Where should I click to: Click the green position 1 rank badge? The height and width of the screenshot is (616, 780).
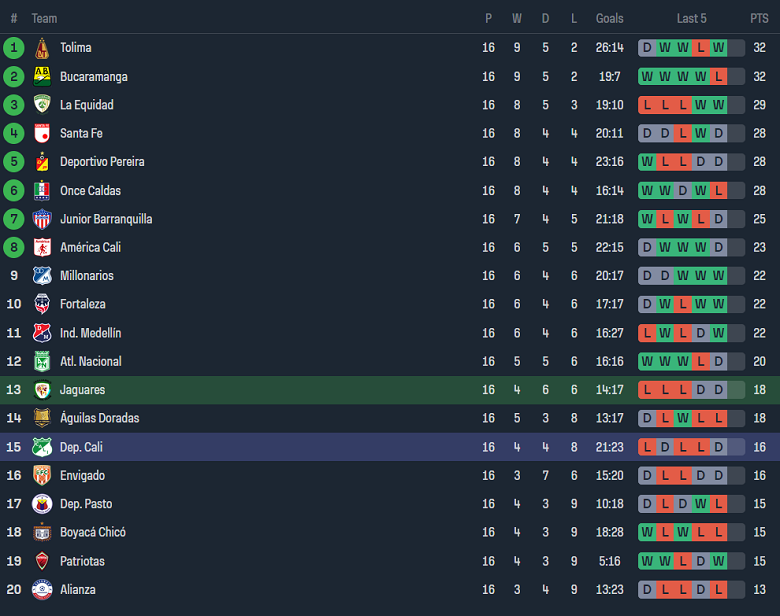click(14, 48)
